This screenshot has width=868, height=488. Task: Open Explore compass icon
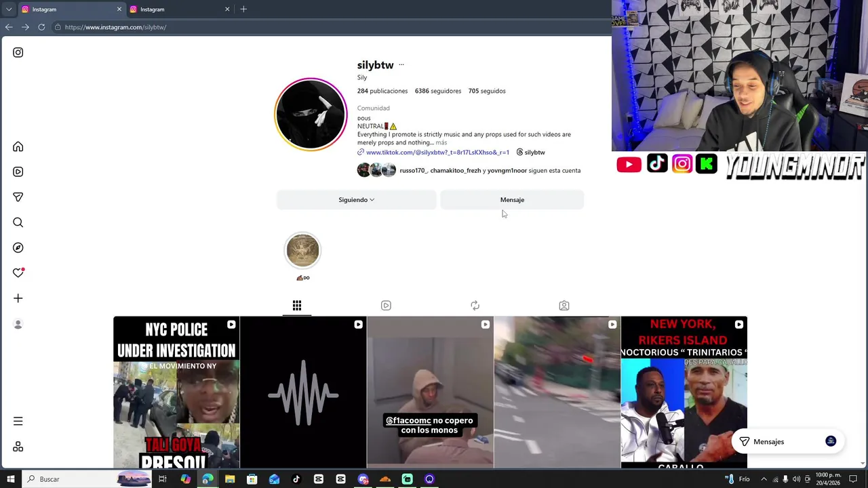(x=18, y=247)
